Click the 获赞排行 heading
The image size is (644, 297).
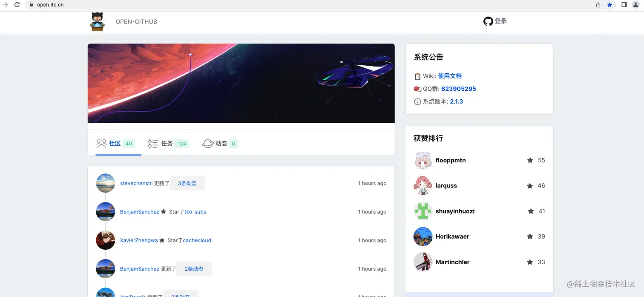pos(428,138)
